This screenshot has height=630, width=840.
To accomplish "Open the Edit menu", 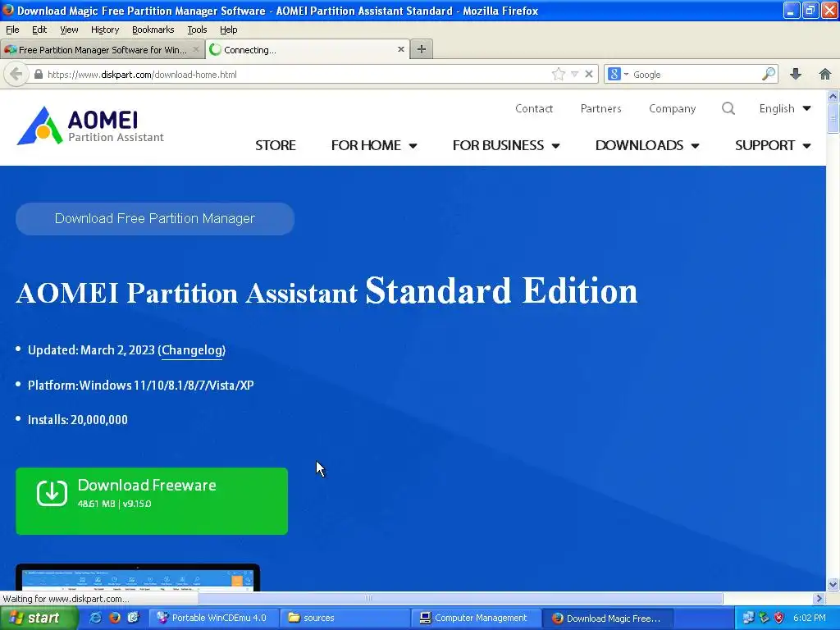I will [x=39, y=30].
